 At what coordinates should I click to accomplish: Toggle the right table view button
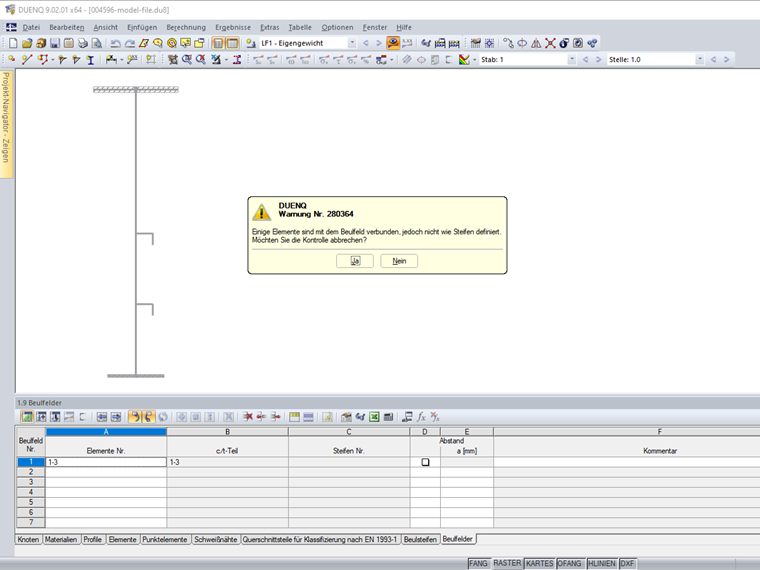233,43
